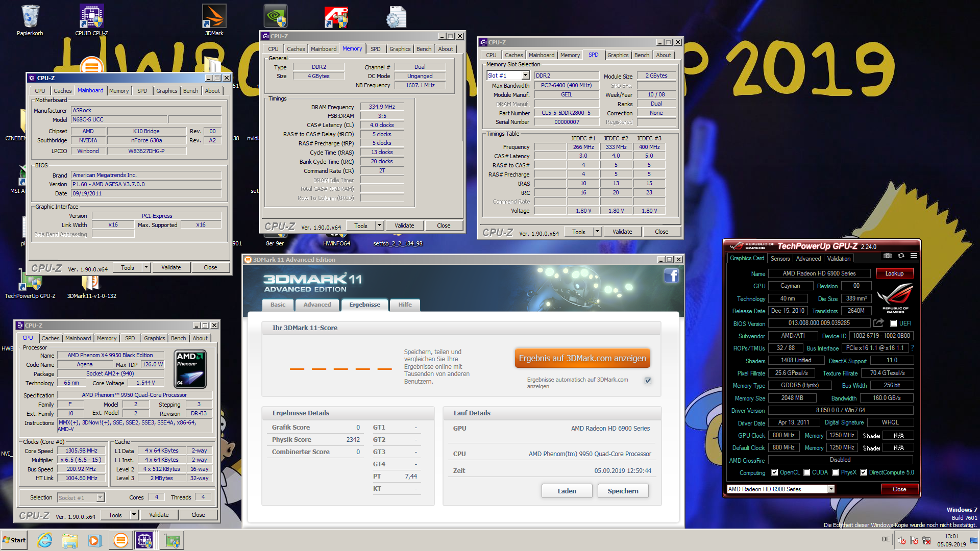Toggle the UEFI checkbox in GPU-Z

[x=894, y=323]
